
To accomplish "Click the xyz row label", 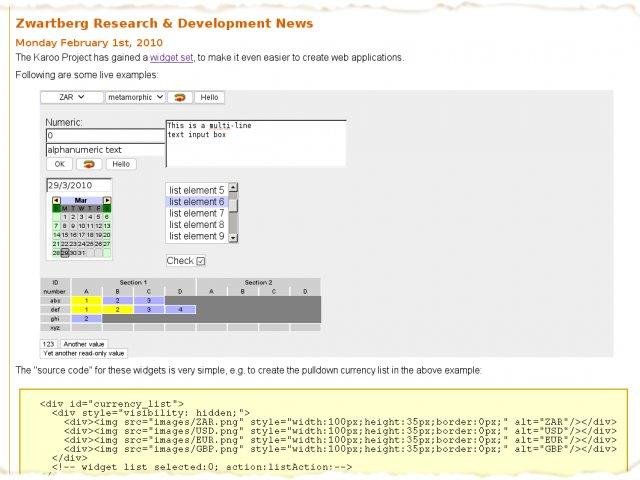I will point(56,328).
